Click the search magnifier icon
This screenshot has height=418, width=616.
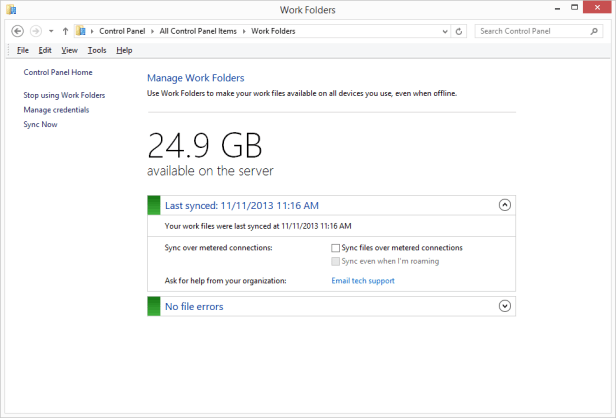pyautogui.click(x=594, y=31)
